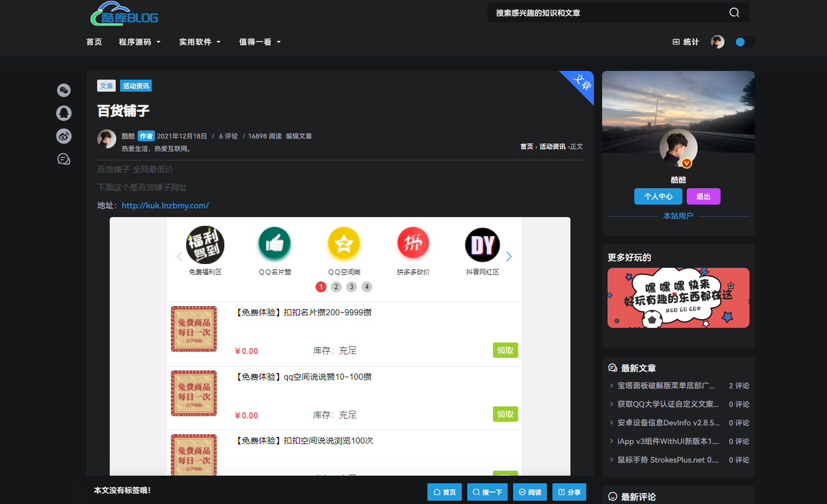
Task: Toggle the theme switch in the top bar
Action: pos(745,41)
